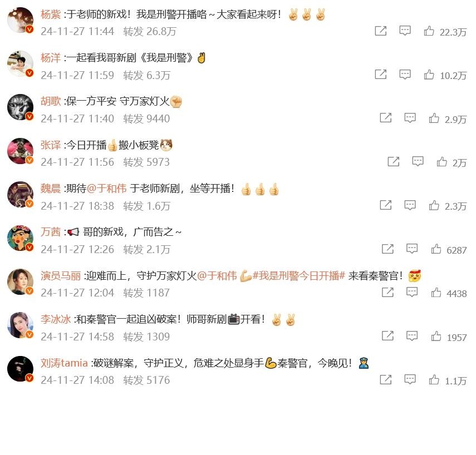The width and height of the screenshot is (476, 455).
Task: Click the @于和伟 mention in 魏晨's post
Action: click(106, 189)
